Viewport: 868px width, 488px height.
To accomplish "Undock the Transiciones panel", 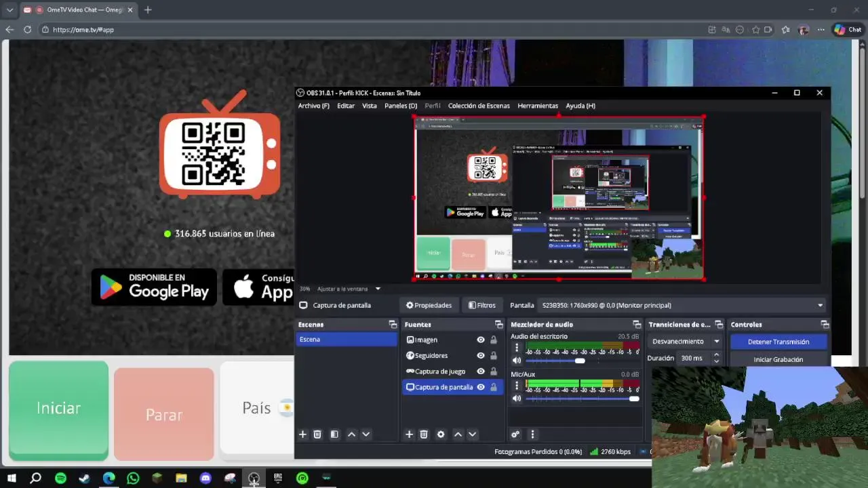I will pyautogui.click(x=719, y=325).
